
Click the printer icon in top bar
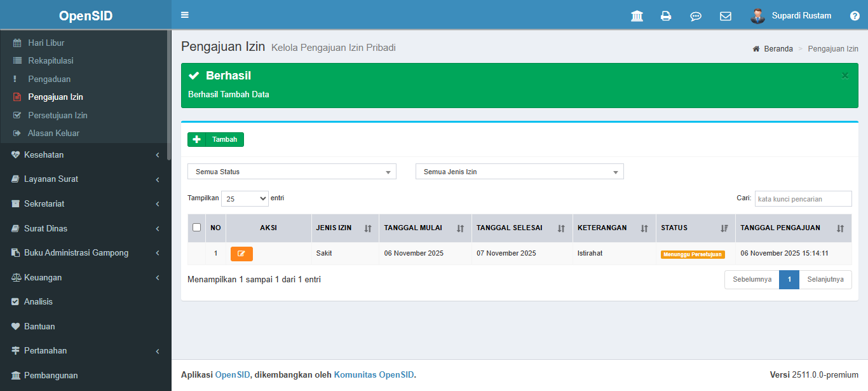pyautogui.click(x=666, y=16)
